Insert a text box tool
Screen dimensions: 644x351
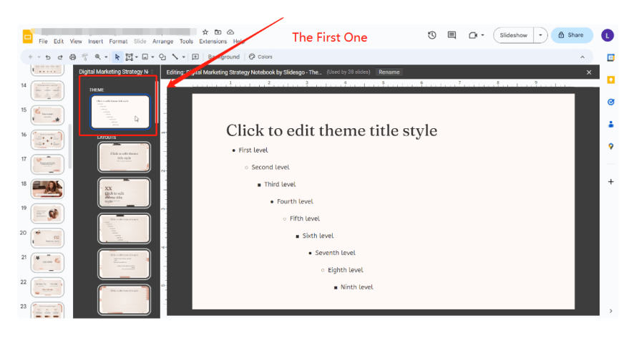(130, 57)
